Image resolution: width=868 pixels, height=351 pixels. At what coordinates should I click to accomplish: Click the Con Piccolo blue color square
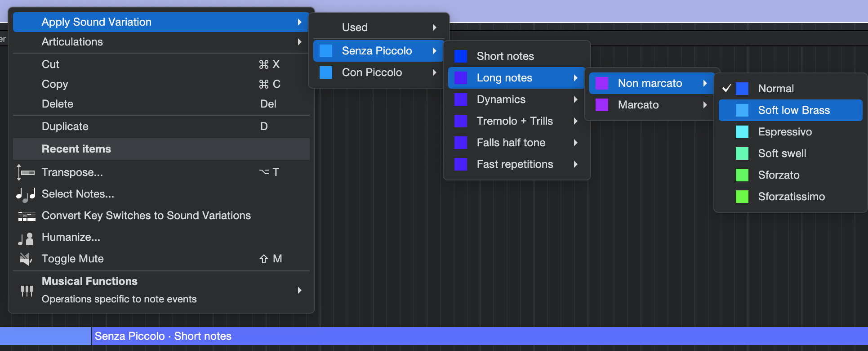pyautogui.click(x=326, y=72)
